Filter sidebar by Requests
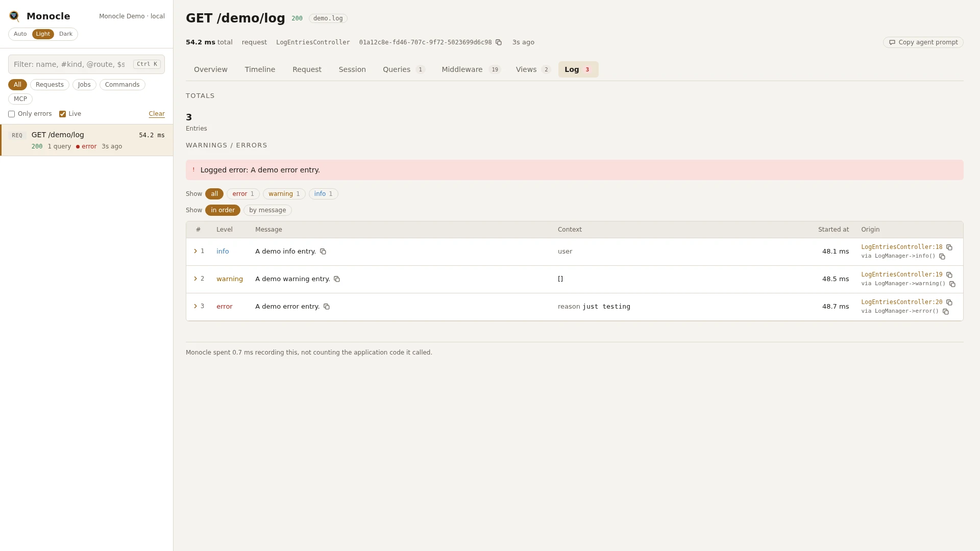 (50, 85)
